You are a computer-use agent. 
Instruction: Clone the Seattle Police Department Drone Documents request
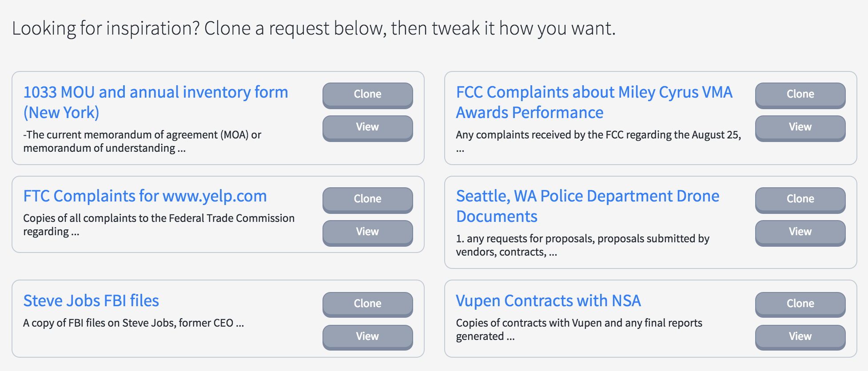[x=800, y=199]
